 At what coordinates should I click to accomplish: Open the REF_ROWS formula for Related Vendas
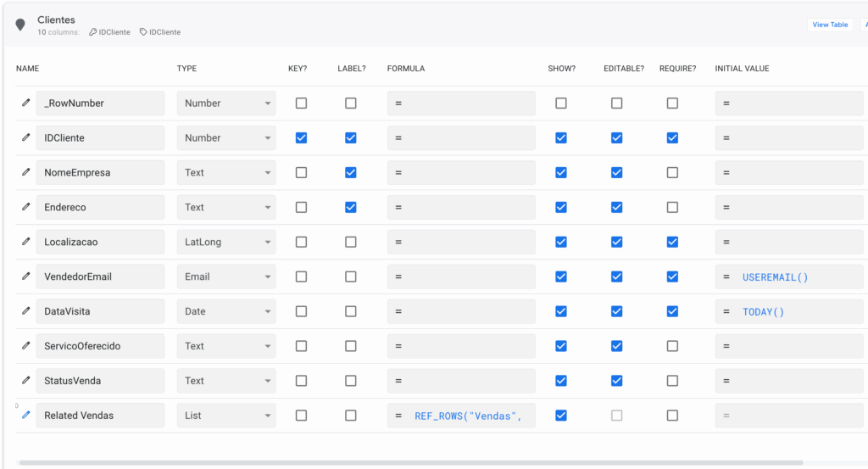(462, 416)
